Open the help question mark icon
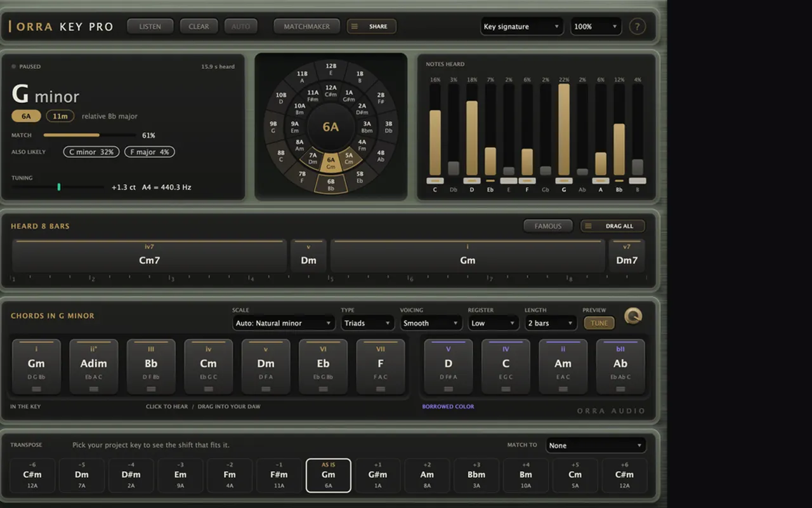This screenshot has width=812, height=508. pyautogui.click(x=637, y=27)
